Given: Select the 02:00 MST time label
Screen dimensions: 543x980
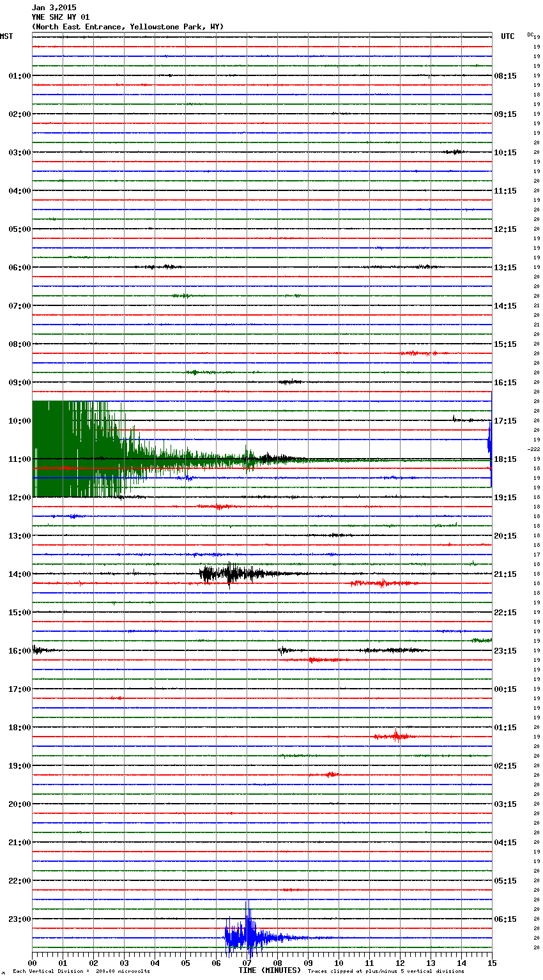Looking at the screenshot, I should (x=20, y=114).
